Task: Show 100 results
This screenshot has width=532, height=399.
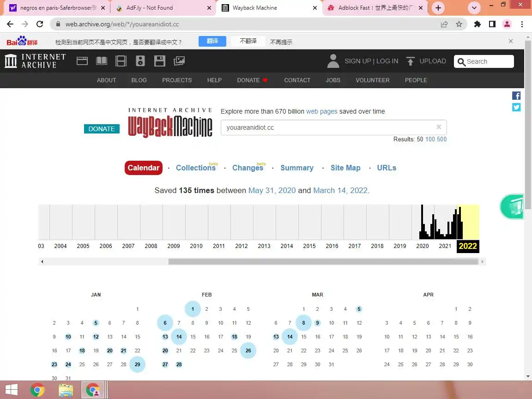Action: point(430,139)
